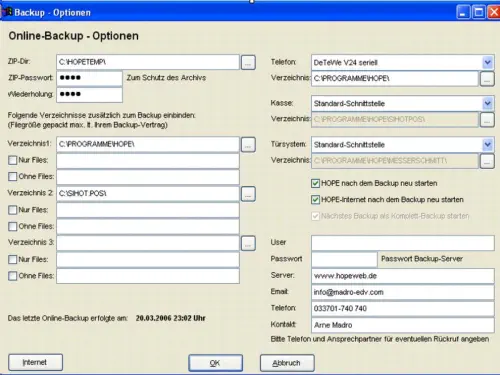Browse for Kasse Verzeichnis folder

click(487, 120)
